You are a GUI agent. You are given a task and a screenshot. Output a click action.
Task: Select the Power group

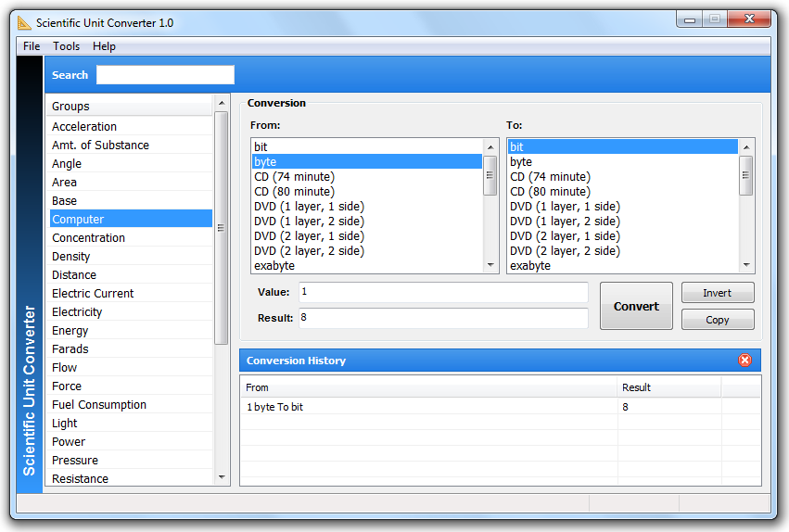131,442
